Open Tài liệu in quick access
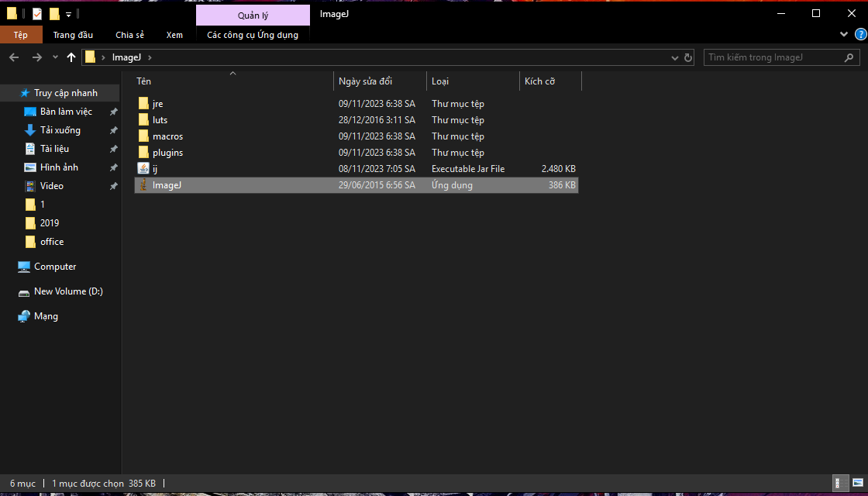The image size is (868, 496). click(54, 149)
